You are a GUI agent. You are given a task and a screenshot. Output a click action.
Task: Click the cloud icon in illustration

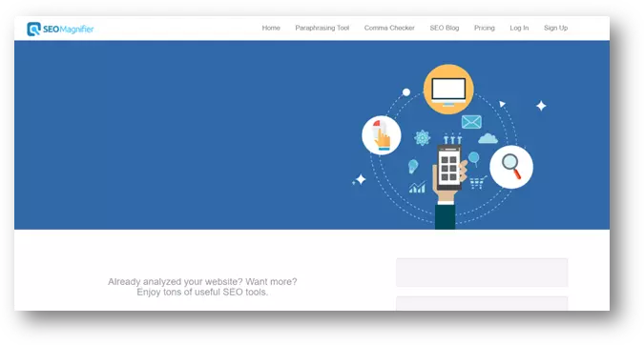(x=488, y=138)
